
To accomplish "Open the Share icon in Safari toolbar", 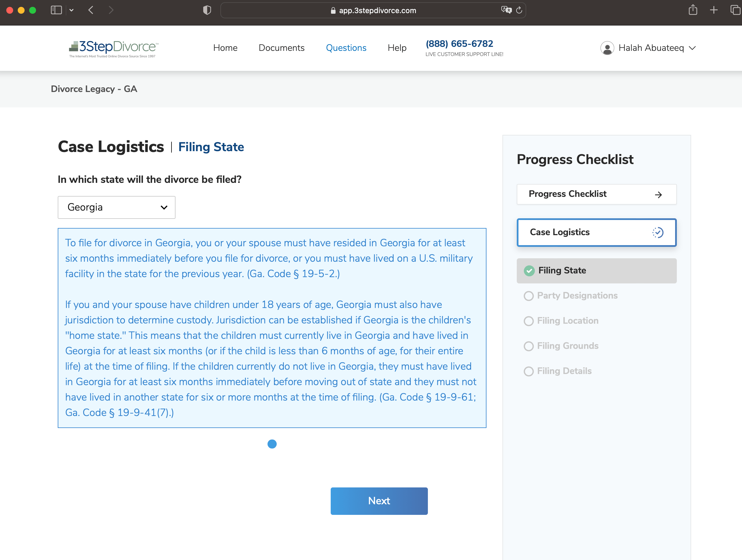I will (x=693, y=10).
